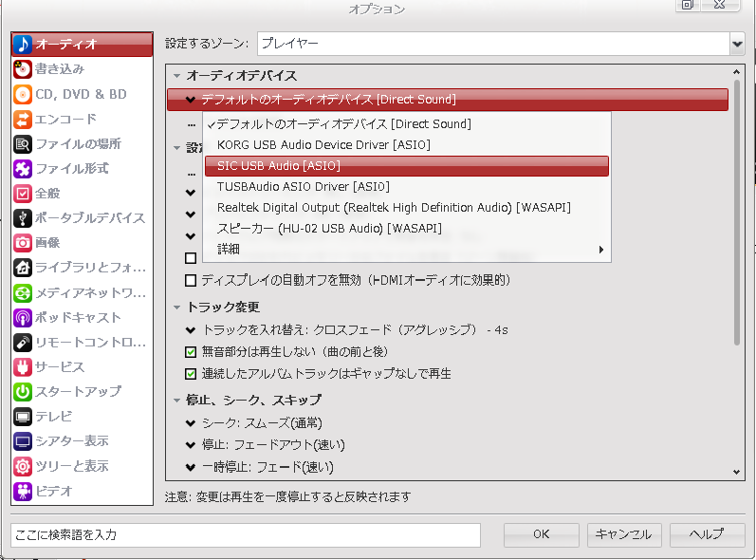
Task: Uncheck 無音部分は再生しない checkbox
Action: tap(191, 351)
